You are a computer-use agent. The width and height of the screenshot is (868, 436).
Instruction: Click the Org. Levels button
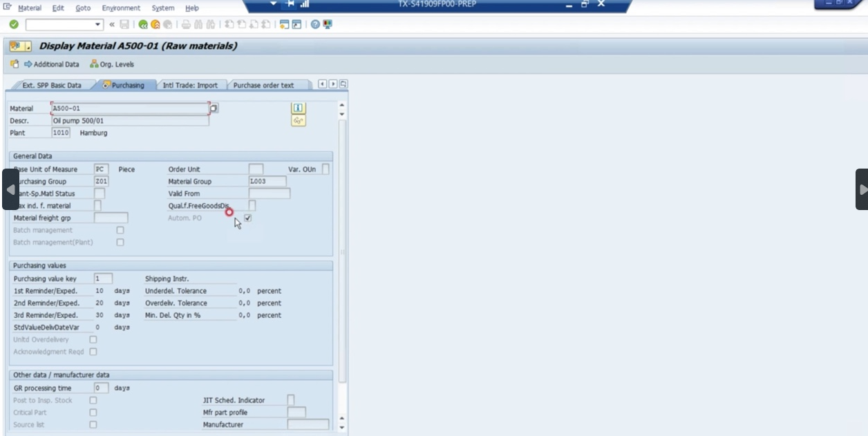point(112,64)
